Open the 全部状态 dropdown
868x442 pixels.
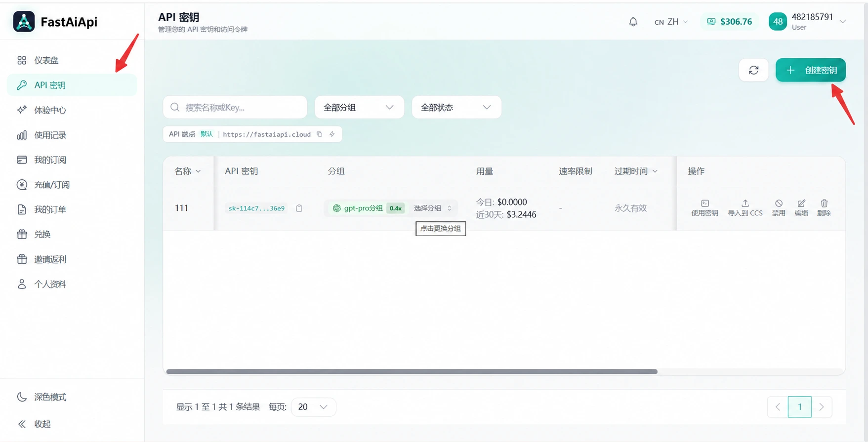coord(456,107)
